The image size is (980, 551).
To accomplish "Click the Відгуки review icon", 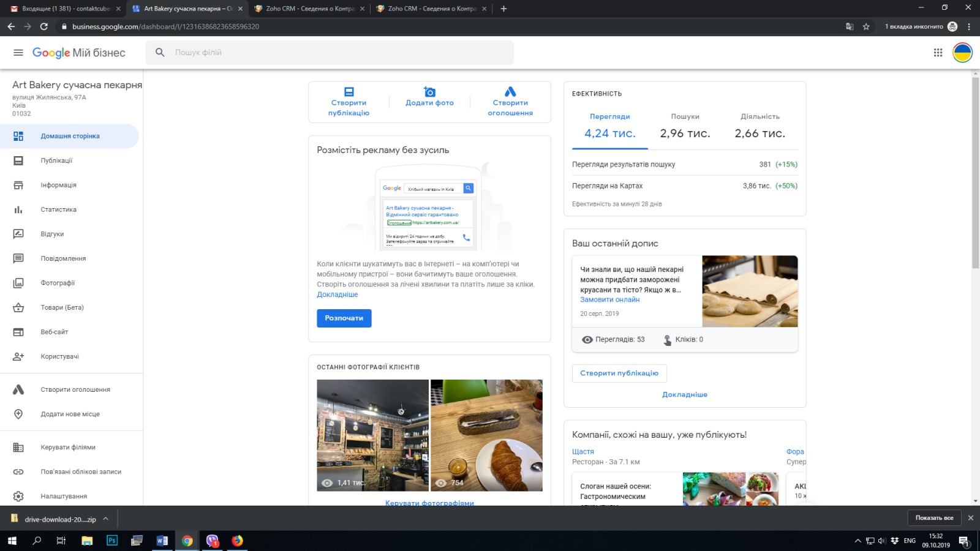I will tap(18, 234).
